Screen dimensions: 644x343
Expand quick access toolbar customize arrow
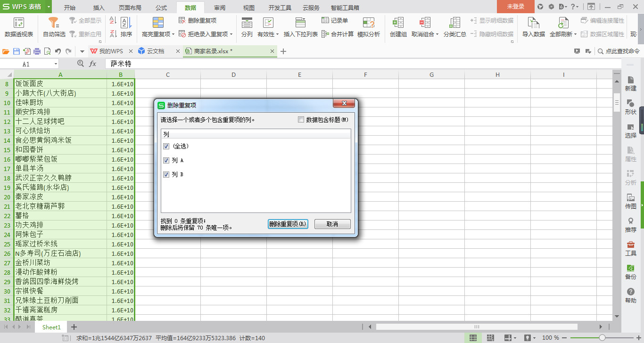click(x=82, y=51)
